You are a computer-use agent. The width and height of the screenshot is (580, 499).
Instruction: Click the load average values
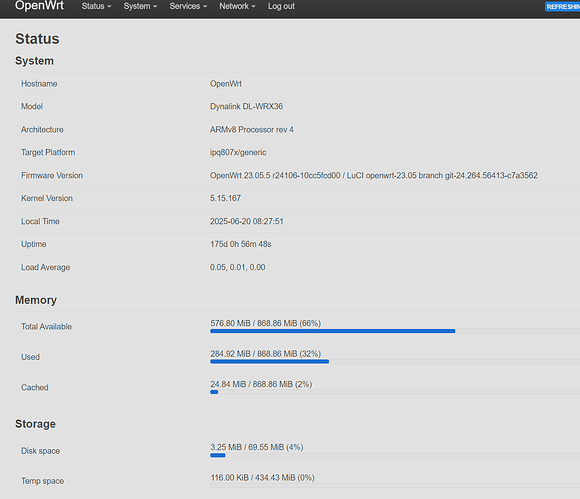tap(237, 267)
